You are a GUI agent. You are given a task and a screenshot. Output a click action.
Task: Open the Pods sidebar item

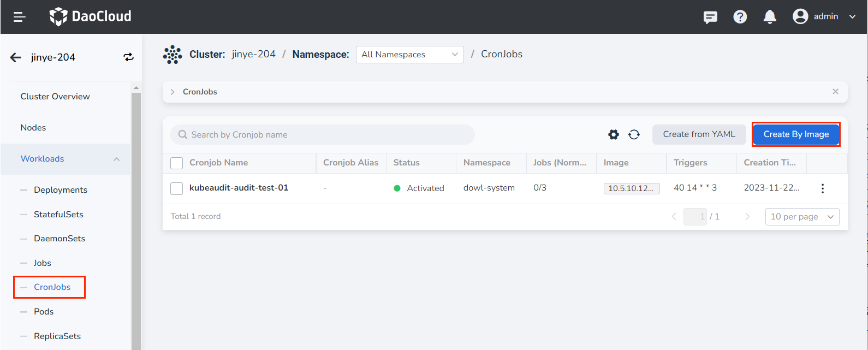point(44,312)
